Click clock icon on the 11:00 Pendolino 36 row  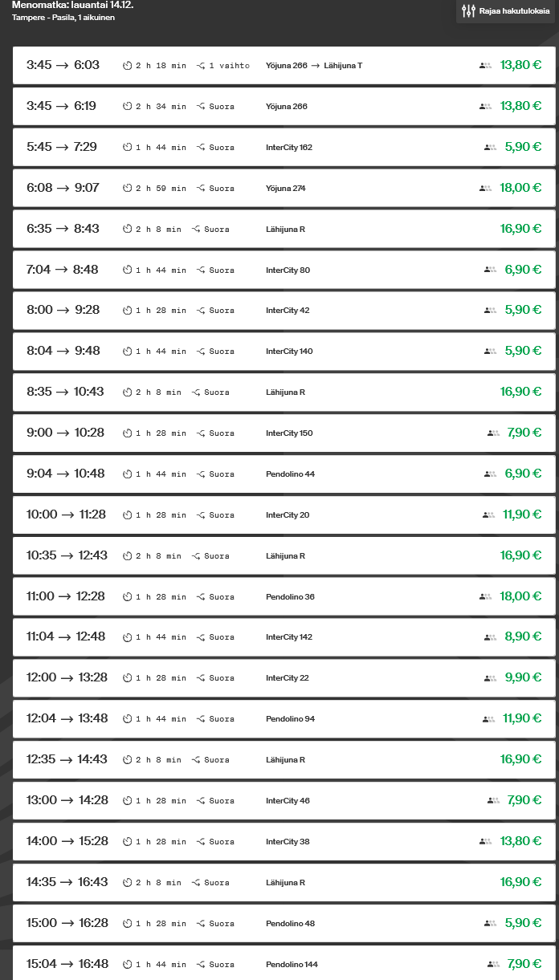(127, 597)
